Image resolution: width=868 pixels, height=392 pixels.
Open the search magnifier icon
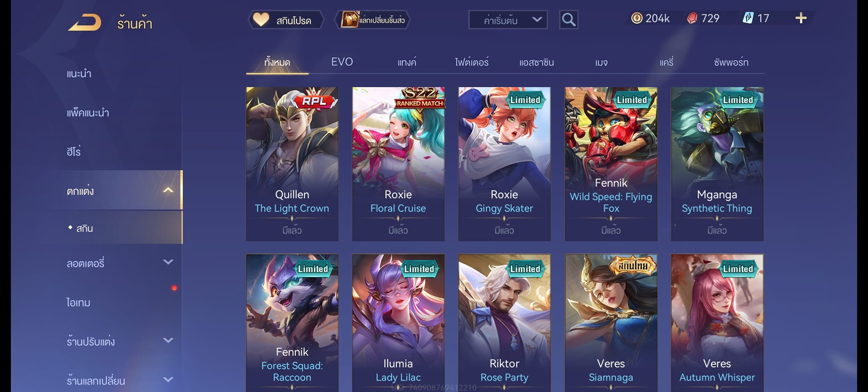point(568,19)
